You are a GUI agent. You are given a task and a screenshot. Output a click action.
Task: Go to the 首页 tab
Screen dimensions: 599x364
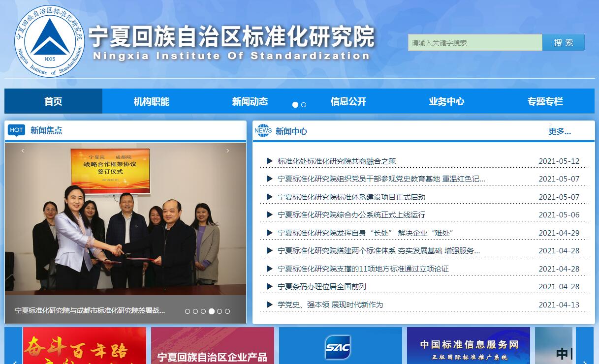pyautogui.click(x=53, y=101)
